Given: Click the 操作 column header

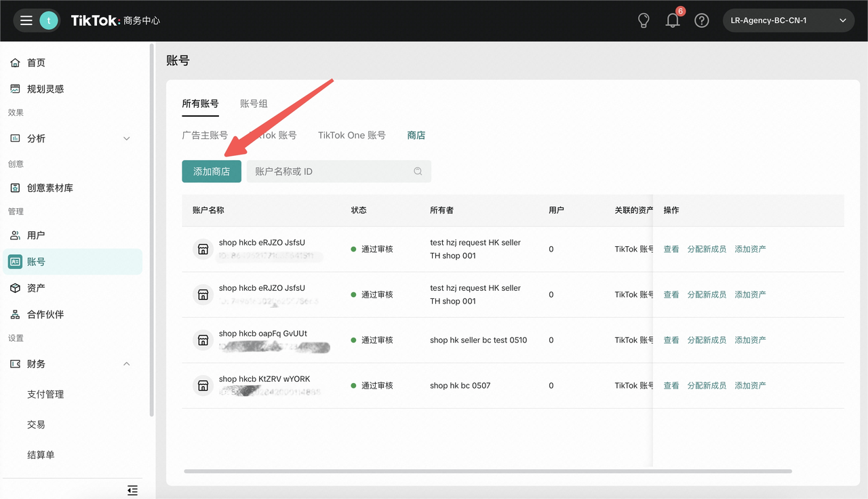Looking at the screenshot, I should [x=671, y=210].
